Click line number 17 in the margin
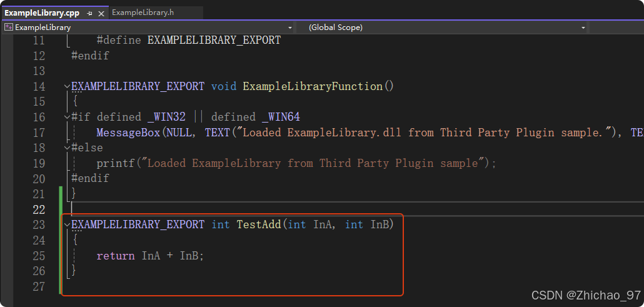 [38, 133]
